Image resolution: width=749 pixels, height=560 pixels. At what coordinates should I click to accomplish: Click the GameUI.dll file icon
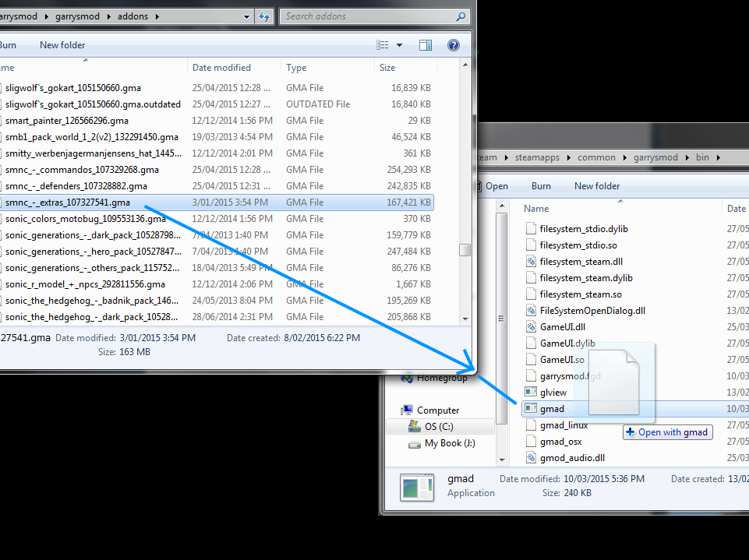[x=531, y=327]
